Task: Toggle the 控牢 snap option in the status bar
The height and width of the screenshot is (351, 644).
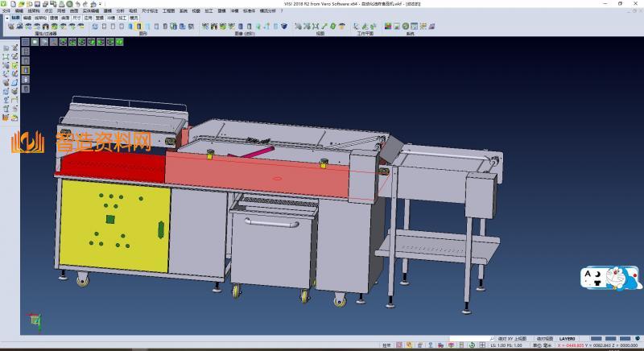Action: tap(387, 345)
